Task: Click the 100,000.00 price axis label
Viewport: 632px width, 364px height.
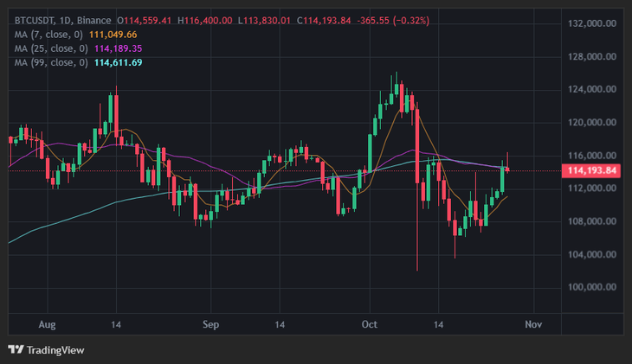Action: point(592,287)
